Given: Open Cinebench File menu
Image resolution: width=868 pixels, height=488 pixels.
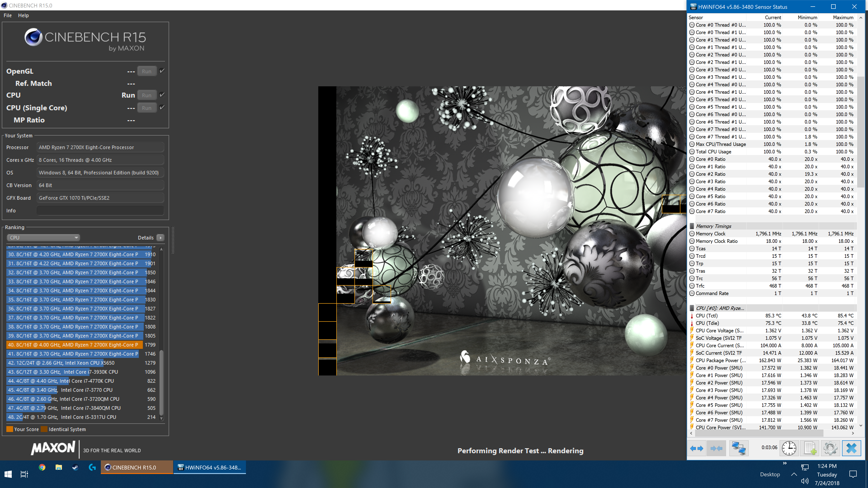Looking at the screenshot, I should coord(8,15).
